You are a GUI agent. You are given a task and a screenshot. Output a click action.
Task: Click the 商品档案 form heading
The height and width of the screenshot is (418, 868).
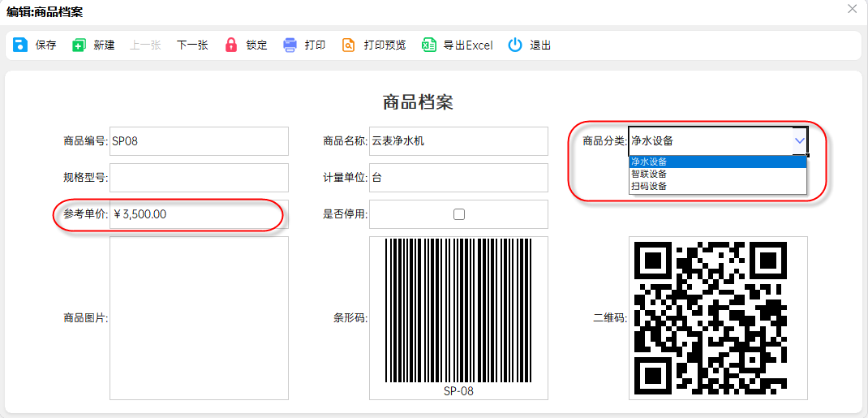click(x=418, y=102)
